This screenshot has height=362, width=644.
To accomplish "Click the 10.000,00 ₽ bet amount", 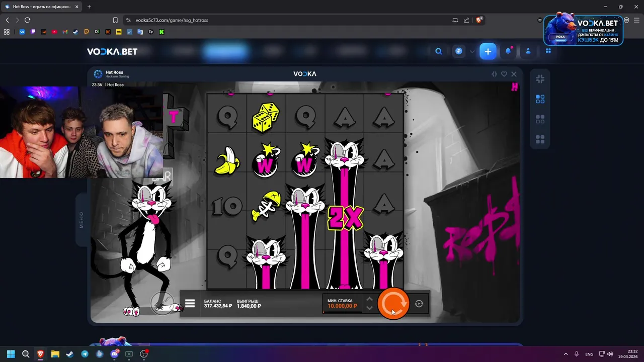I will pyautogui.click(x=342, y=306).
